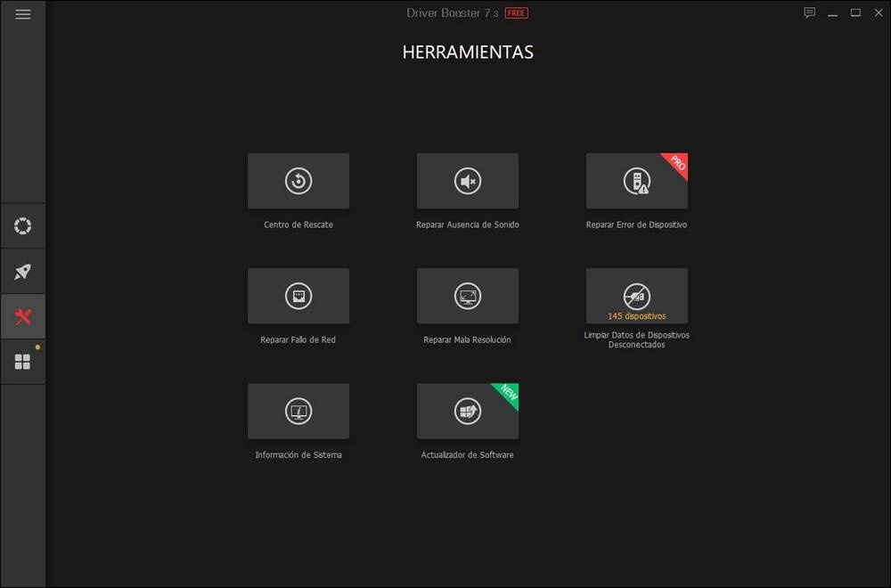This screenshot has width=891, height=588.
Task: Switch to the rocket Boost tab
Action: (x=23, y=272)
